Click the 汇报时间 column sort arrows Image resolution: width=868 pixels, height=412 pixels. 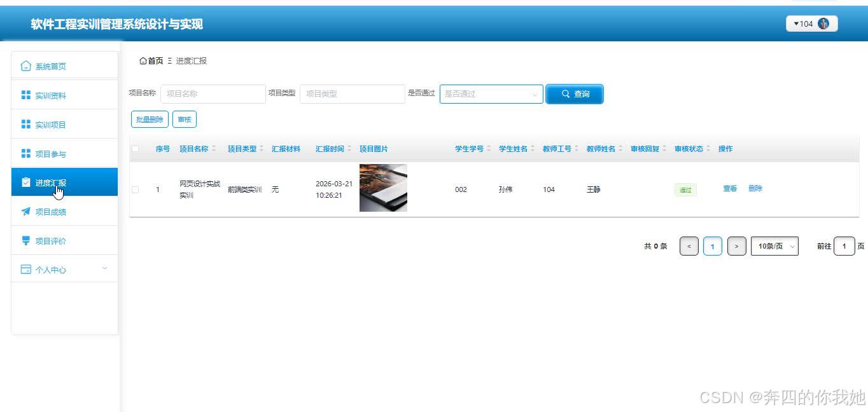point(349,149)
